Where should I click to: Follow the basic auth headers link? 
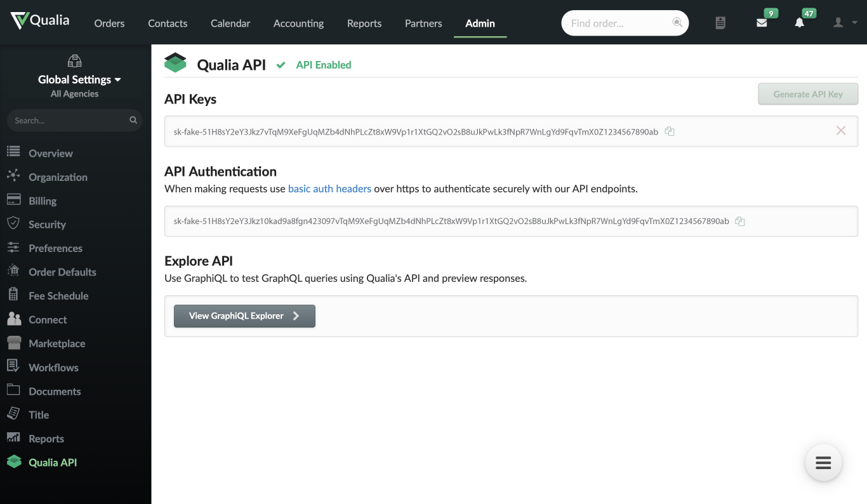tap(329, 189)
